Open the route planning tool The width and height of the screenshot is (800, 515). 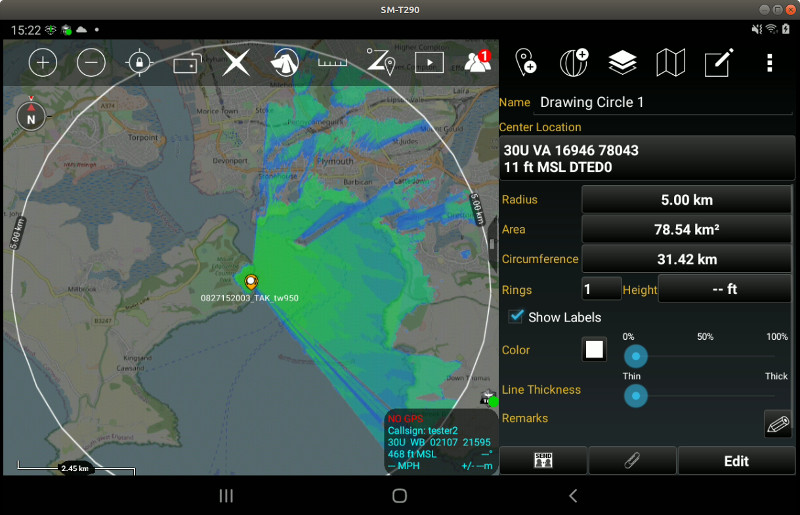(x=380, y=63)
